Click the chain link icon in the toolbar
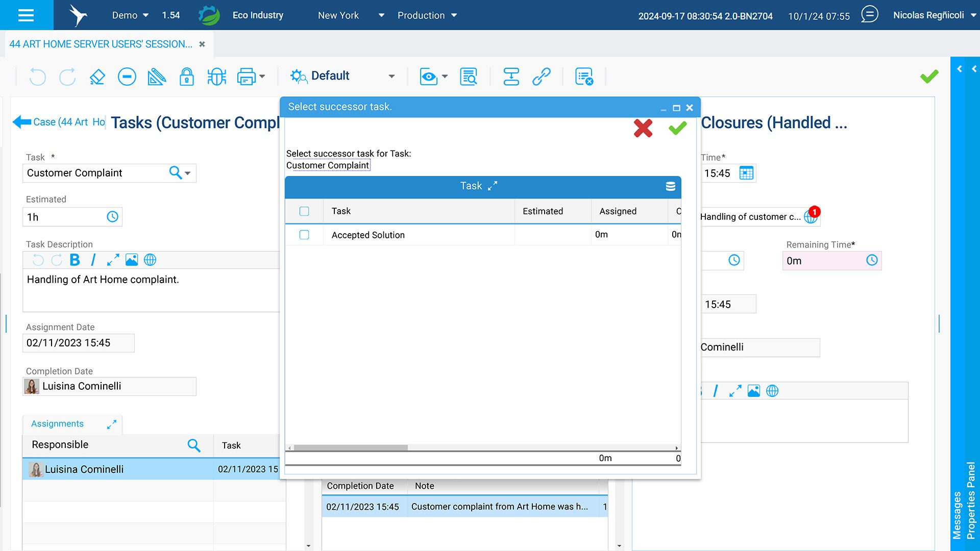980x551 pixels. click(x=541, y=77)
